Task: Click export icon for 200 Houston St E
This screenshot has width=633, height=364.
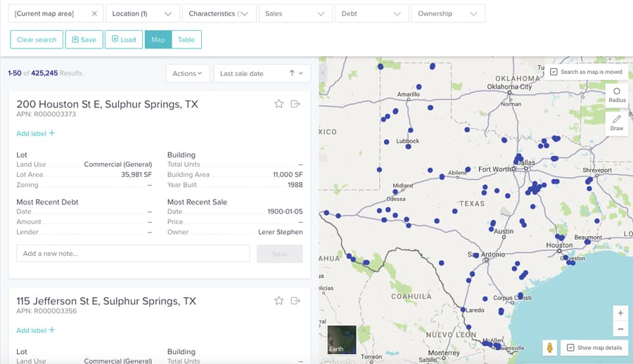Action: click(x=295, y=104)
